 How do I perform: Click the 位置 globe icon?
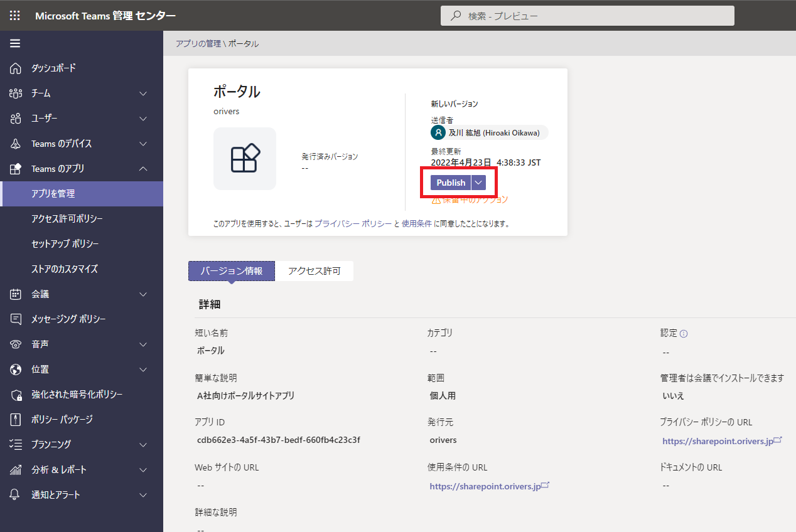point(16,370)
